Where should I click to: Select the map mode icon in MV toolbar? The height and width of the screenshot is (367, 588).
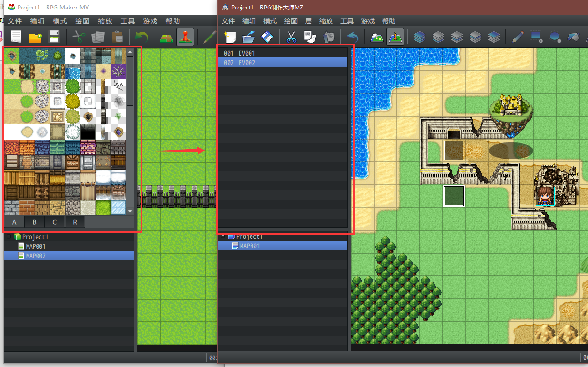tap(166, 37)
